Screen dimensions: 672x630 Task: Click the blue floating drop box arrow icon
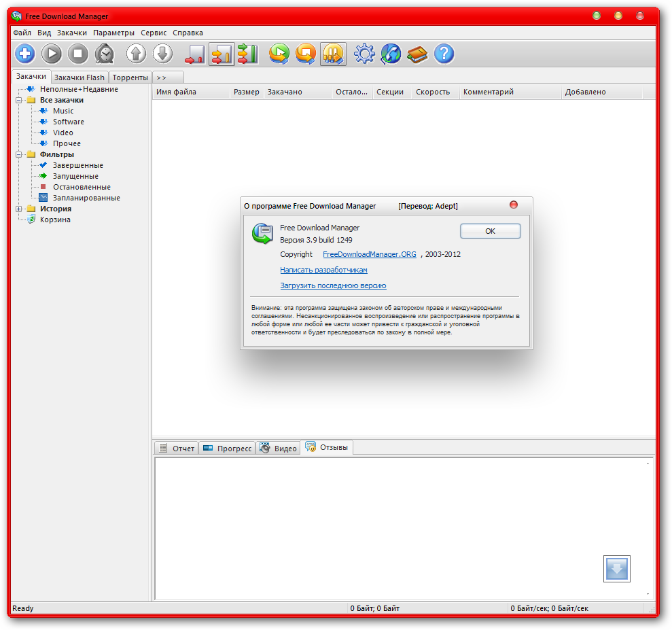pyautogui.click(x=617, y=569)
